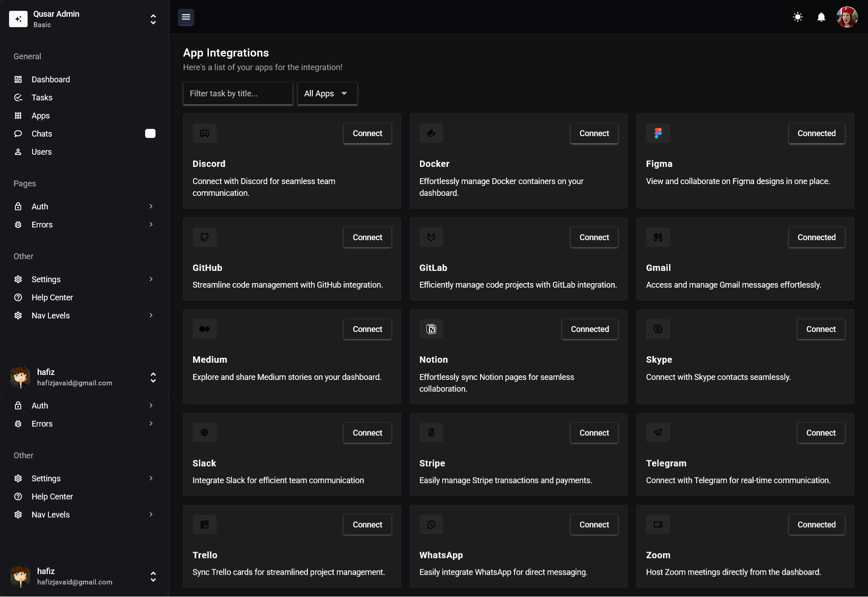
Task: Click the hamburger sidebar toggle button
Action: point(186,17)
